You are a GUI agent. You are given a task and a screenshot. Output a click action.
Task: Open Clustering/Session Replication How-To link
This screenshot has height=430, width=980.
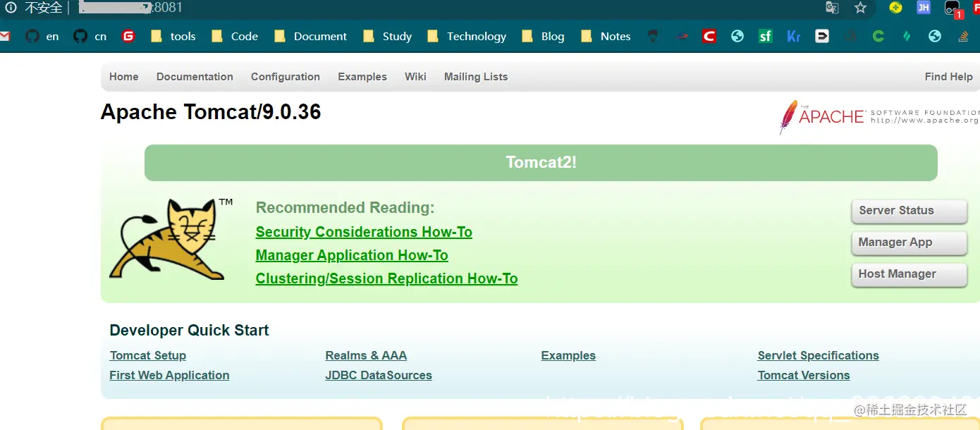click(386, 278)
